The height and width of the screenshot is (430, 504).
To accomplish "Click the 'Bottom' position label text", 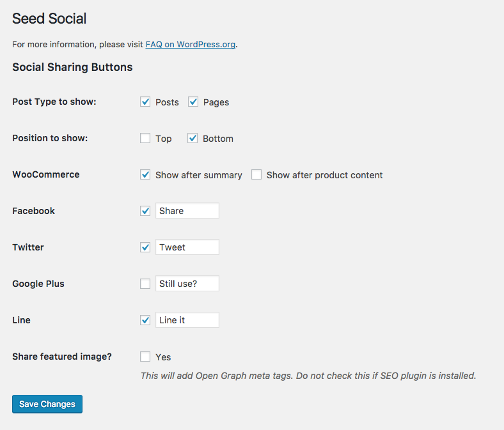I will (x=218, y=139).
